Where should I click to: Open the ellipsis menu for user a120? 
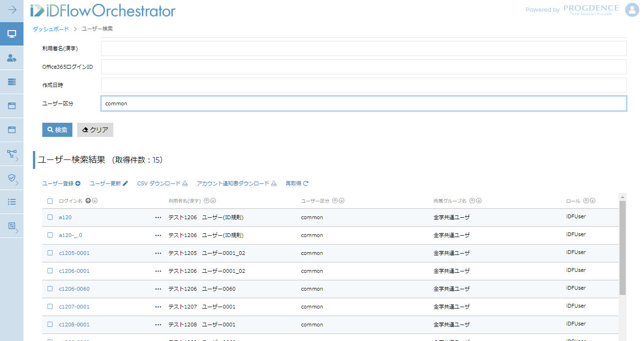click(x=158, y=218)
